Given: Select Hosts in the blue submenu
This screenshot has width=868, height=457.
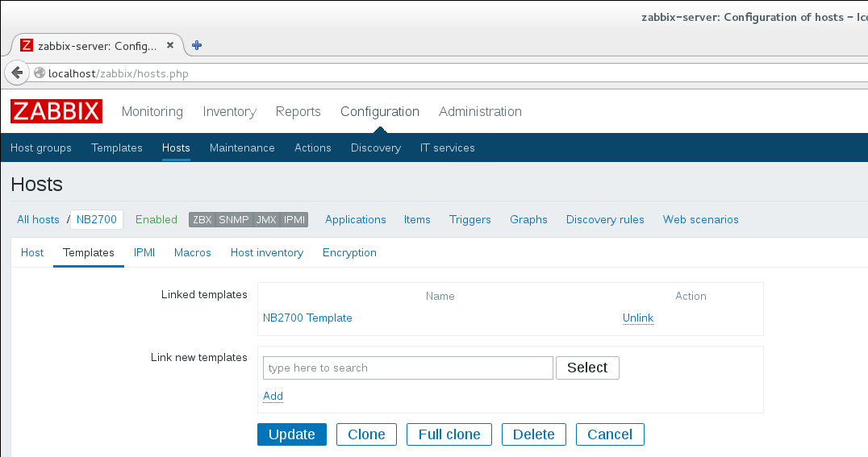Looking at the screenshot, I should [x=176, y=147].
